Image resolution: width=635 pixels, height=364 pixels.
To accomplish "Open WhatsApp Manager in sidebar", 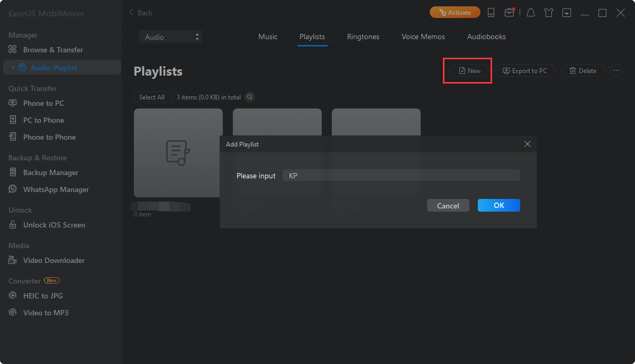I will pyautogui.click(x=56, y=189).
